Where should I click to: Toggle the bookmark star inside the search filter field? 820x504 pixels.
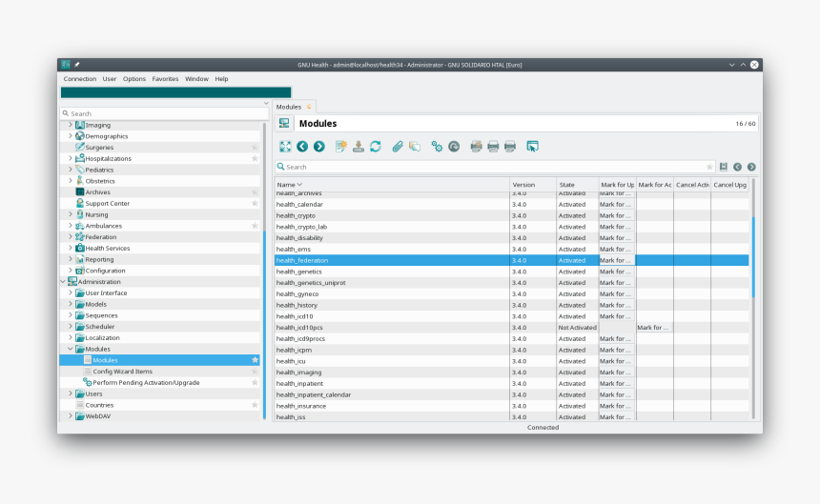(709, 167)
